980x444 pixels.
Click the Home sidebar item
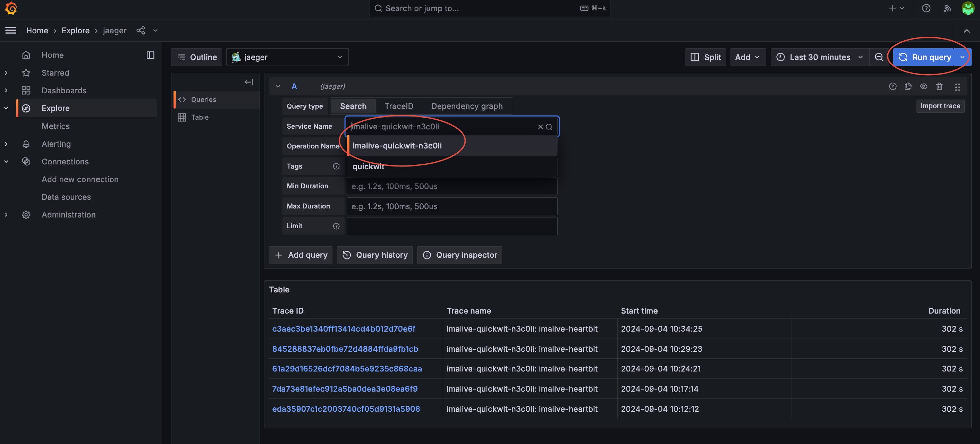[52, 55]
